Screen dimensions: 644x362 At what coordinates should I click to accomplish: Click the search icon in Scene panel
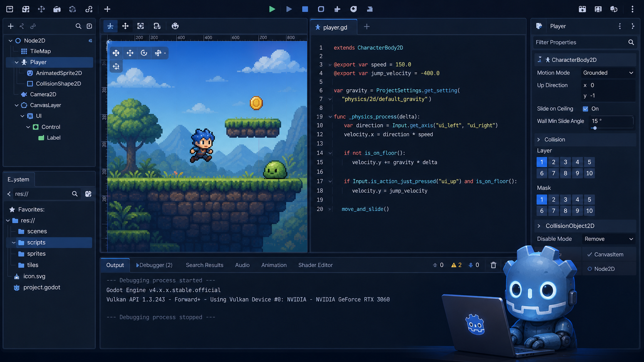(78, 26)
